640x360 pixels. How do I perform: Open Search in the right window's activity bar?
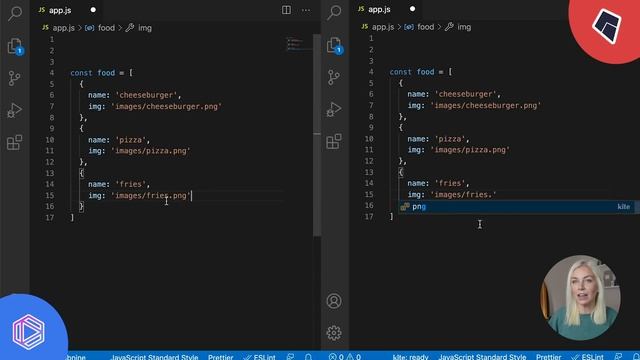[x=334, y=12]
